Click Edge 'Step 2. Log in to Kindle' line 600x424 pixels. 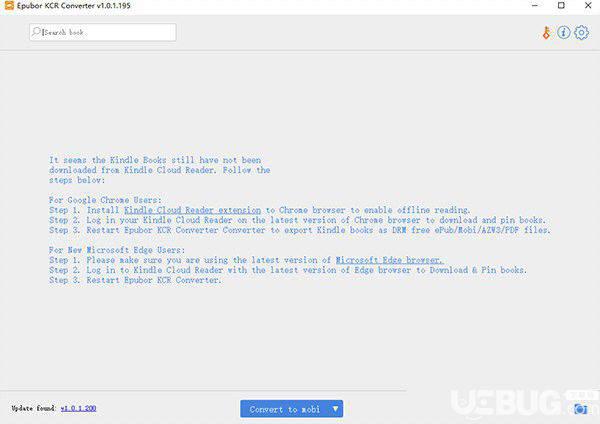288,270
